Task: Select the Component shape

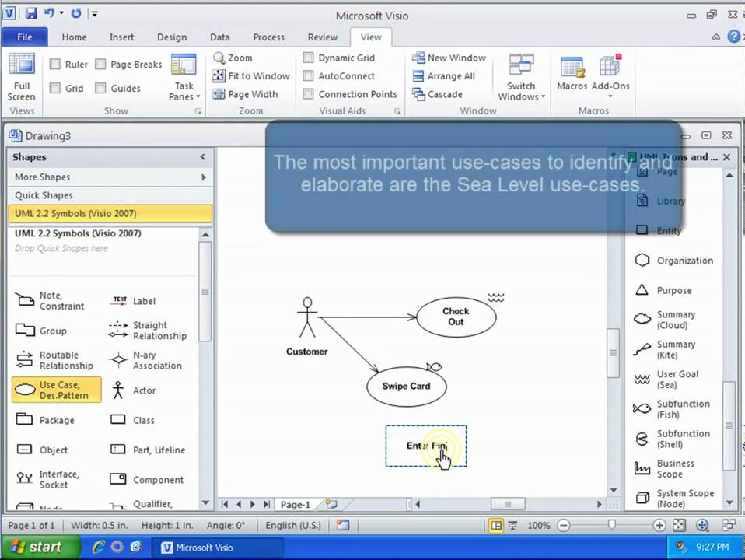Action: 146,480
